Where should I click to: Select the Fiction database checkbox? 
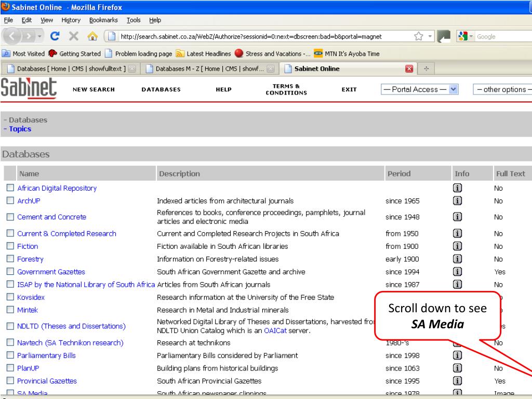(x=10, y=246)
